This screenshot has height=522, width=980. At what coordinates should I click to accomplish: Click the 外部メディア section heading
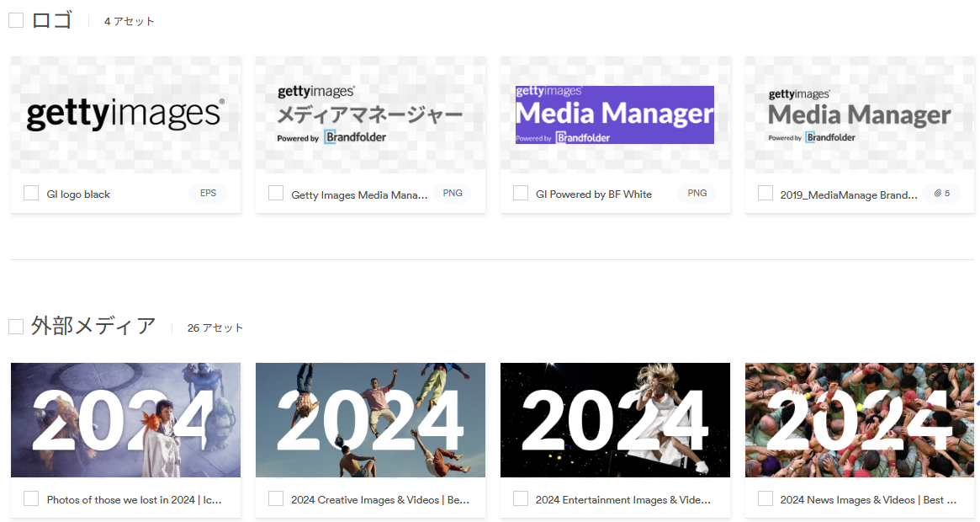click(x=93, y=326)
